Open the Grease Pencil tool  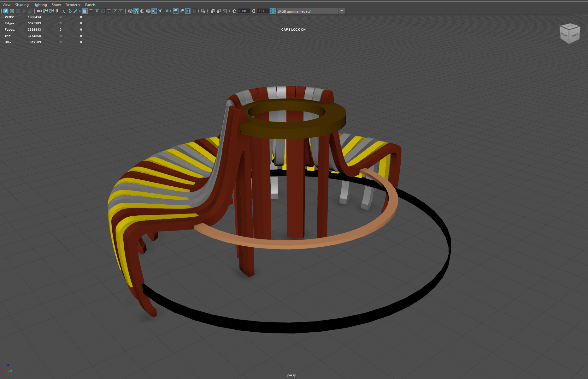pos(75,11)
